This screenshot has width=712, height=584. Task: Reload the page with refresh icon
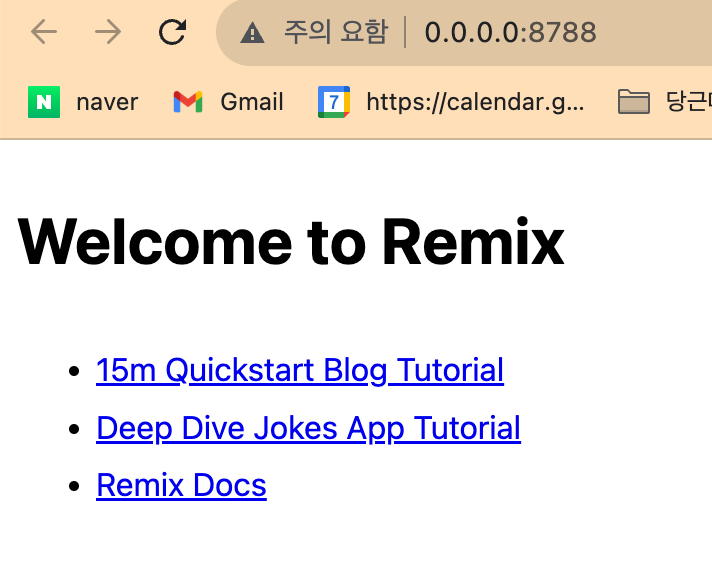(173, 32)
